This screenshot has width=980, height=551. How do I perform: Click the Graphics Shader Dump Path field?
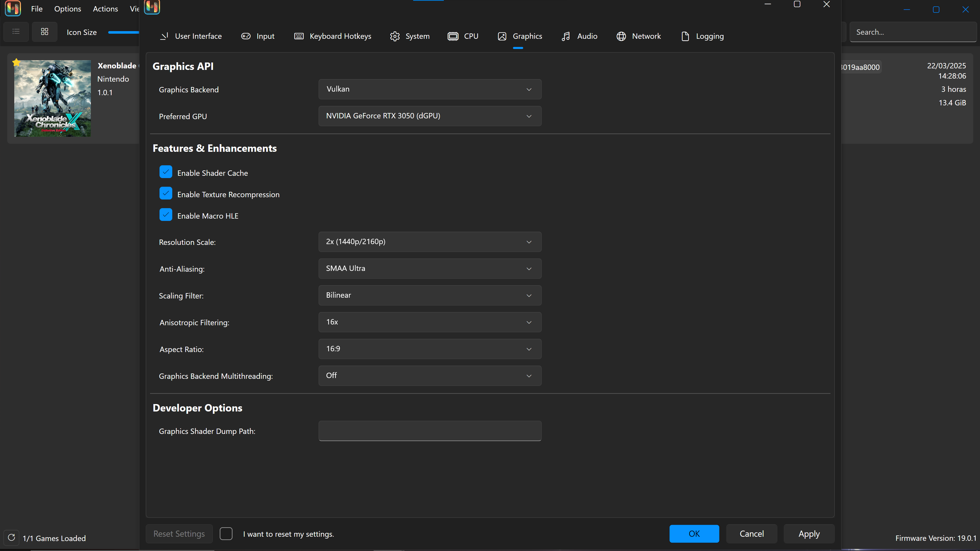pyautogui.click(x=430, y=431)
